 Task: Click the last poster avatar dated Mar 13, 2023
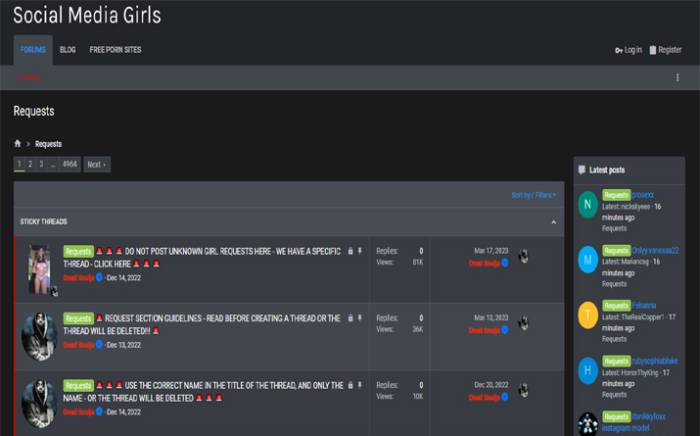[523, 324]
